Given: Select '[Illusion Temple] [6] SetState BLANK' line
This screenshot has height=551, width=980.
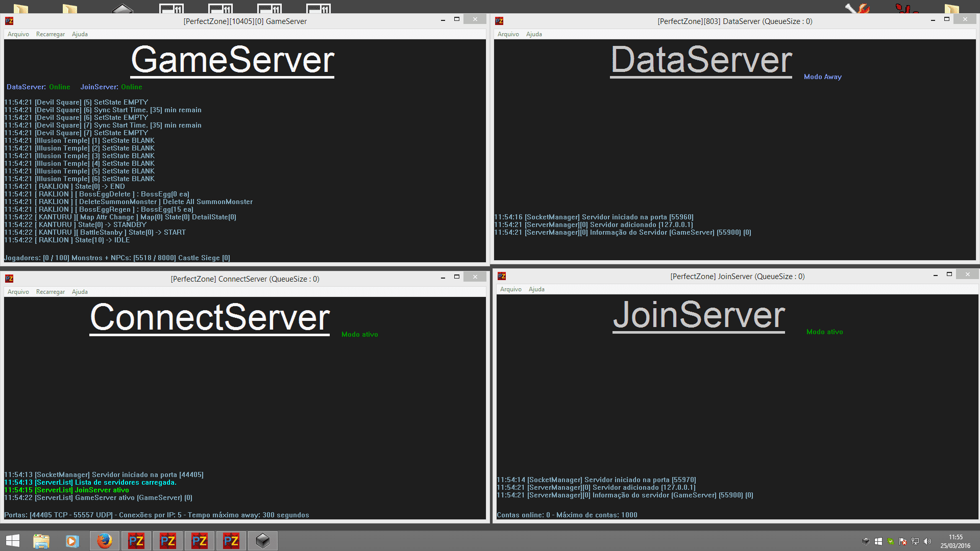Looking at the screenshot, I should [x=79, y=179].
